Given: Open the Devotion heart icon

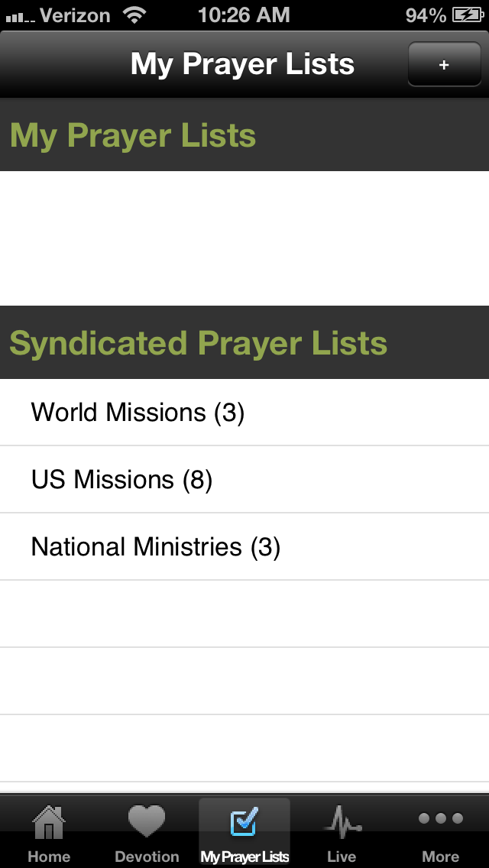Looking at the screenshot, I should pyautogui.click(x=147, y=822).
